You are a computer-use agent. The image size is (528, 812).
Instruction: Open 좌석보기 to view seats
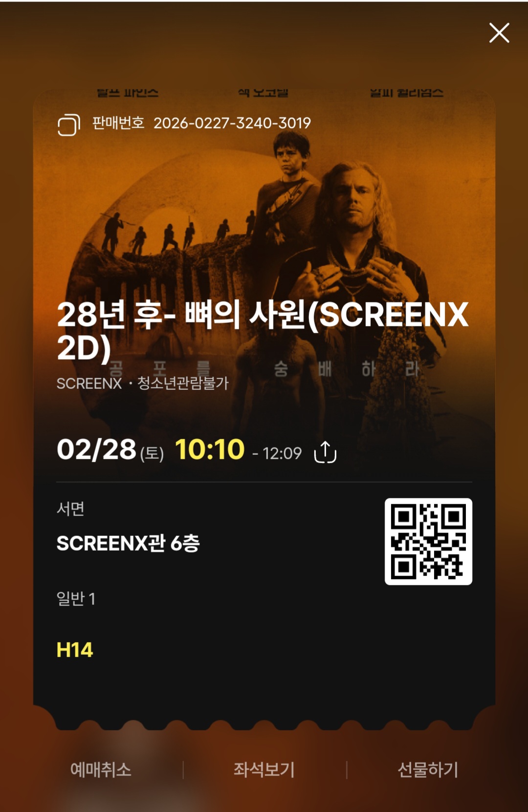pyautogui.click(x=264, y=769)
